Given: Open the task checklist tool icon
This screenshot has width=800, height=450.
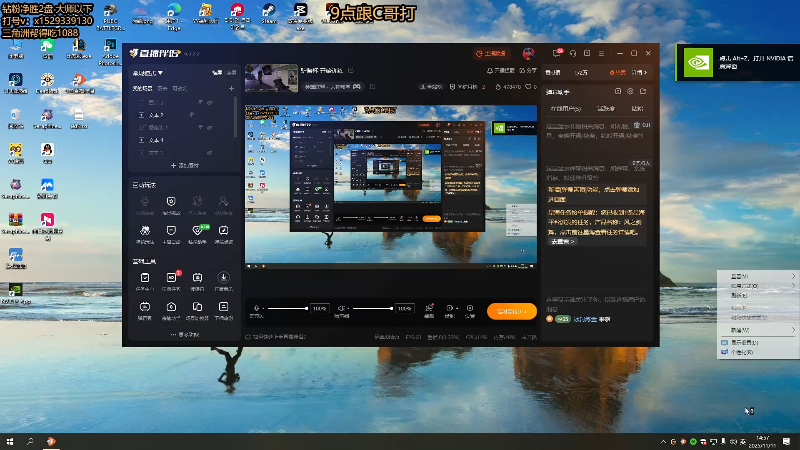Looking at the screenshot, I should 145,278.
